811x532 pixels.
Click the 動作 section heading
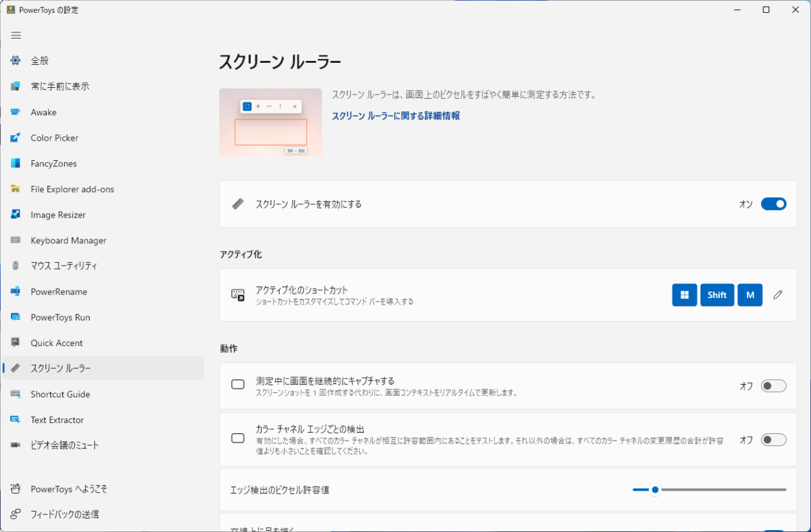228,349
